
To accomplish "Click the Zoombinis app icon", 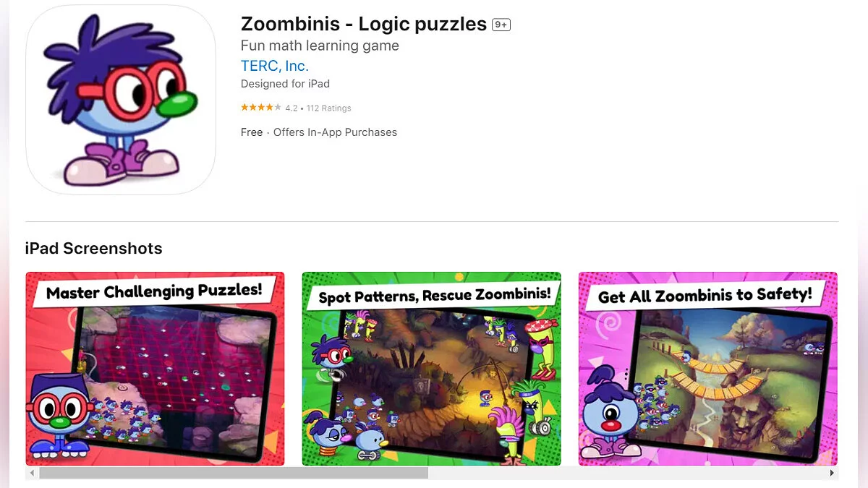I will click(x=121, y=100).
